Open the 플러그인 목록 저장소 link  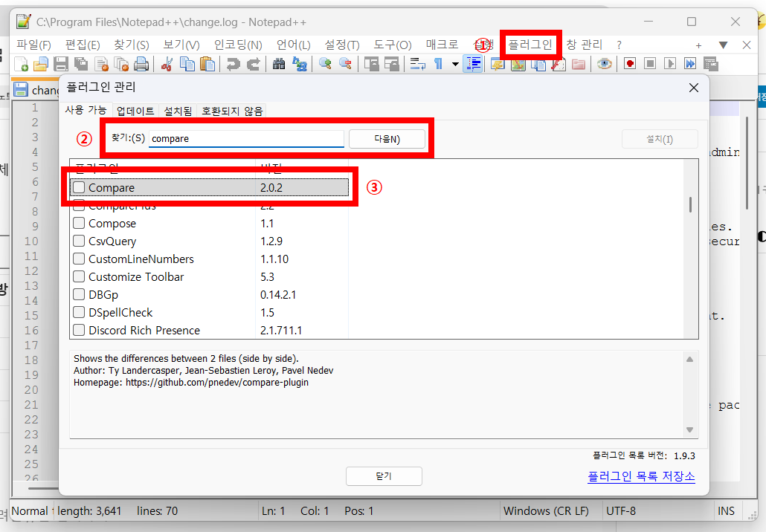641,476
